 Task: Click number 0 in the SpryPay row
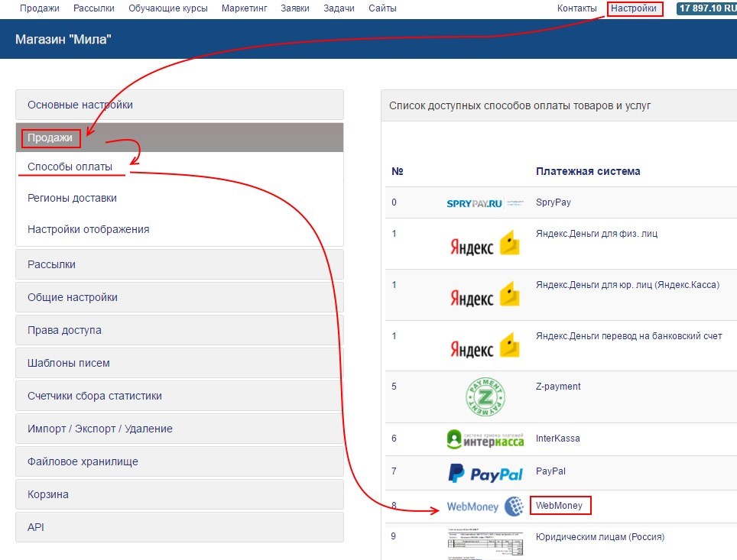point(394,202)
